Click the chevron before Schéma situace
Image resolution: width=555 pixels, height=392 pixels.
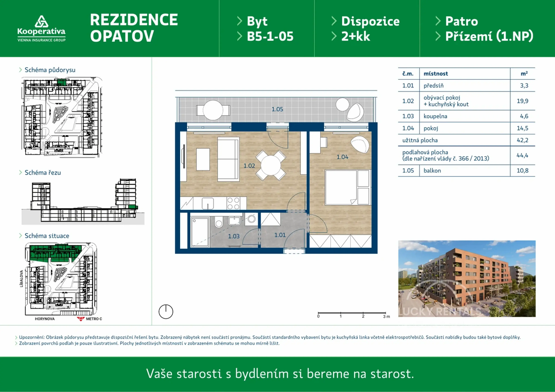(x=21, y=236)
